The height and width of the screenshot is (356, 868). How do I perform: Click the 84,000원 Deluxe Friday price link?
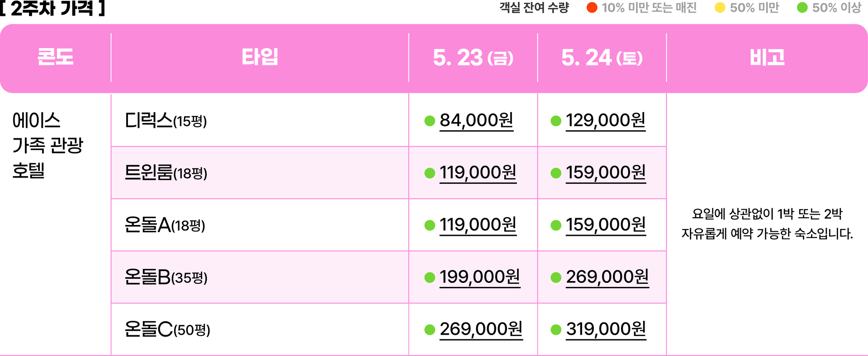point(476,121)
